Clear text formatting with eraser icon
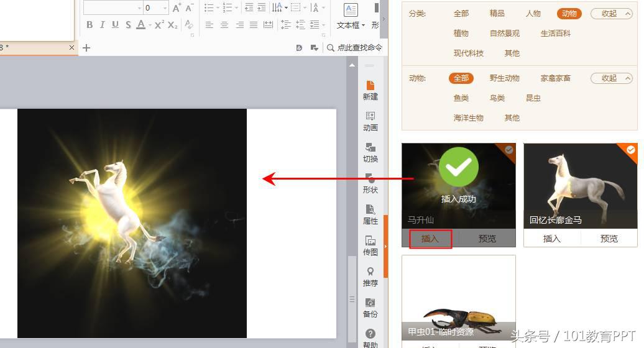The height and width of the screenshot is (348, 644). point(189,25)
